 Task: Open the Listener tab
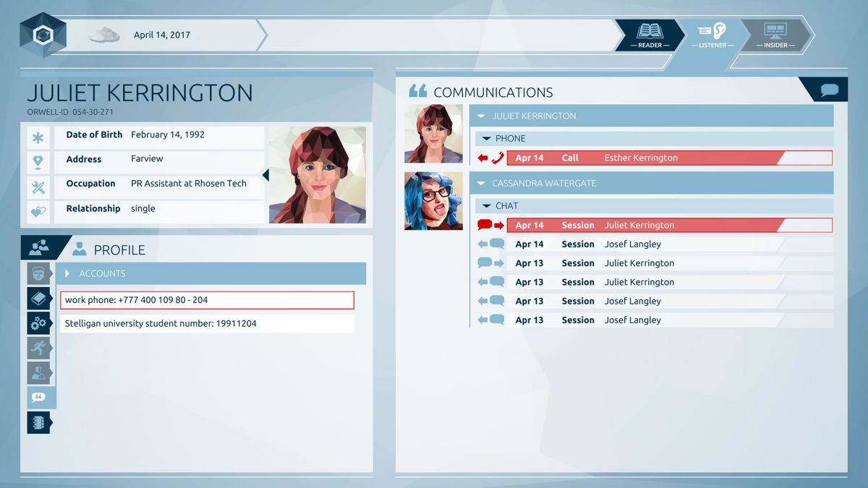pyautogui.click(x=712, y=35)
